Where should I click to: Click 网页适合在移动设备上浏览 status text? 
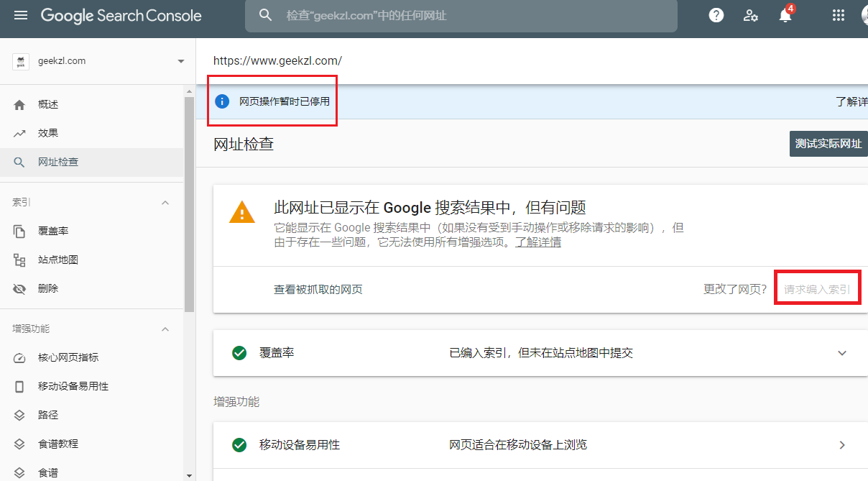tap(518, 445)
